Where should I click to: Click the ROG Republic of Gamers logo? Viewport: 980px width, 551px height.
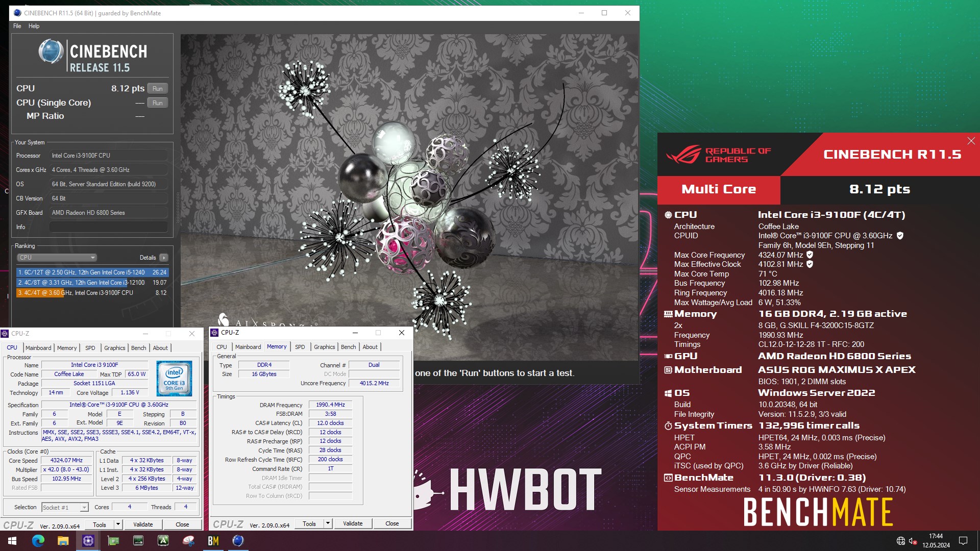pos(719,155)
